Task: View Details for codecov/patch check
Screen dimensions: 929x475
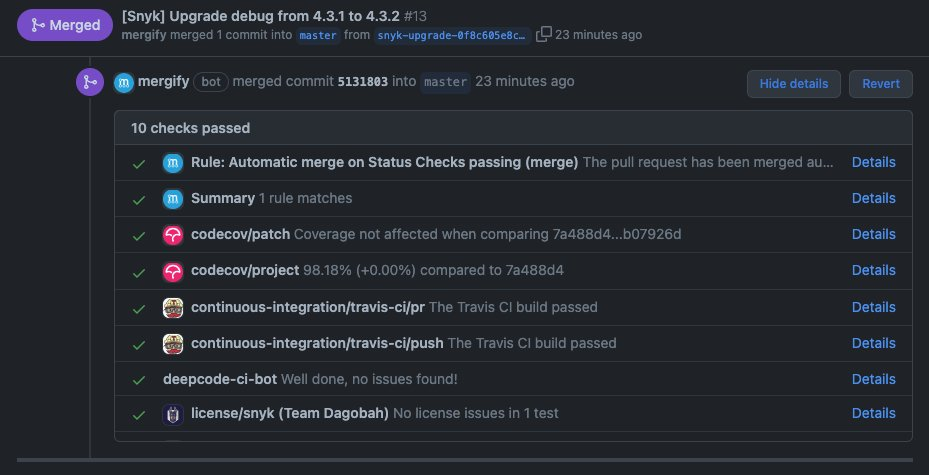Action: click(x=873, y=235)
